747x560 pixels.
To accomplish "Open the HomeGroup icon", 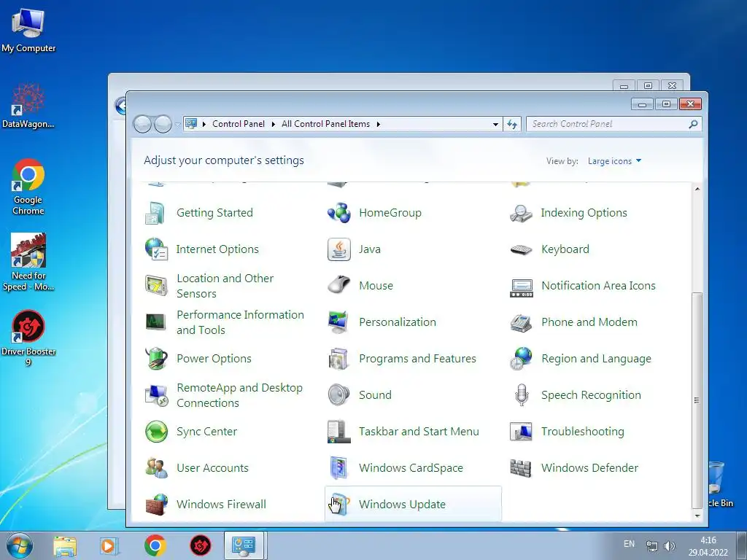I will 338,213.
